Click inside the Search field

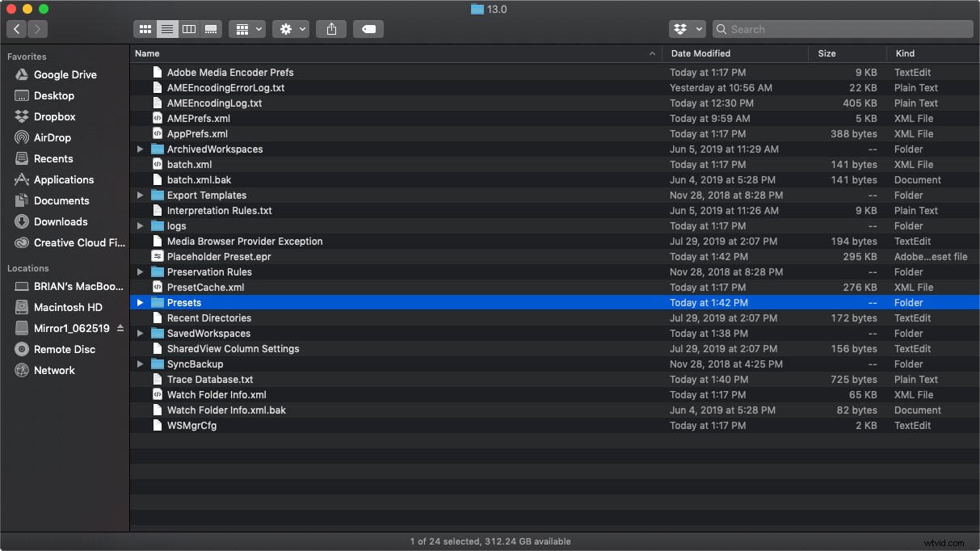coord(840,28)
